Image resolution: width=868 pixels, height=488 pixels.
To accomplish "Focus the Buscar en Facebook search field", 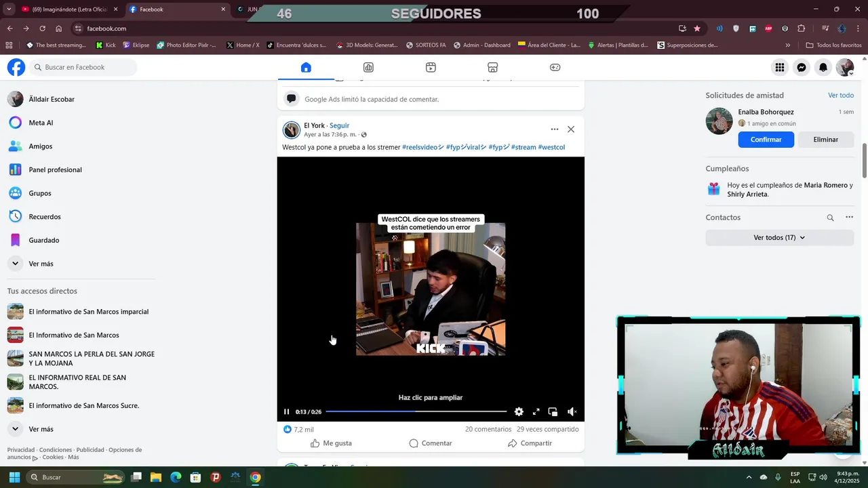I will pyautogui.click(x=83, y=67).
